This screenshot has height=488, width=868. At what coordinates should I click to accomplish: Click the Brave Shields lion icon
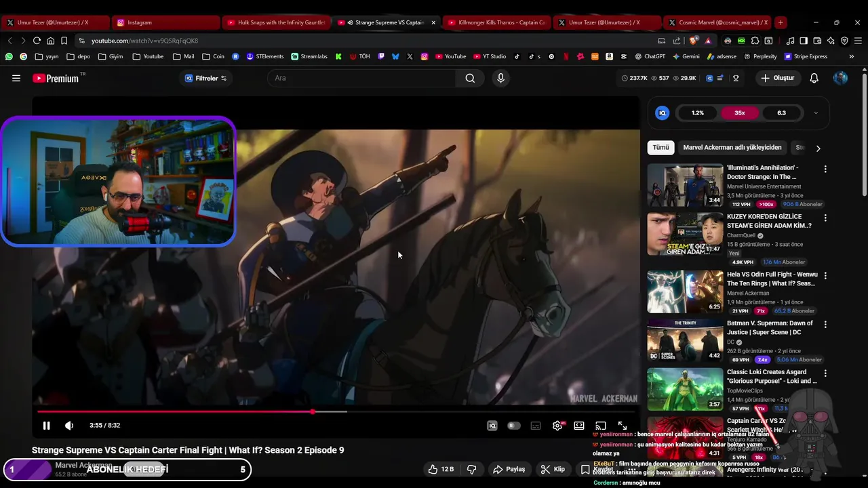pyautogui.click(x=694, y=41)
